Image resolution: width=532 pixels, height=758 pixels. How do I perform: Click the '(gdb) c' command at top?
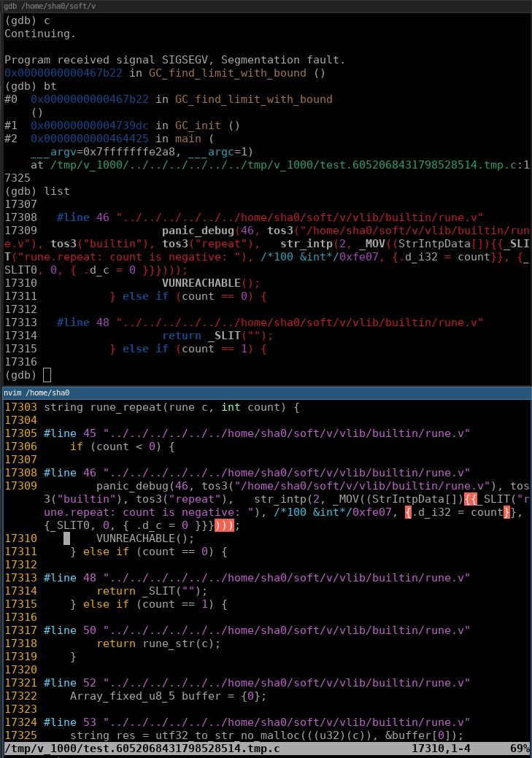click(27, 20)
